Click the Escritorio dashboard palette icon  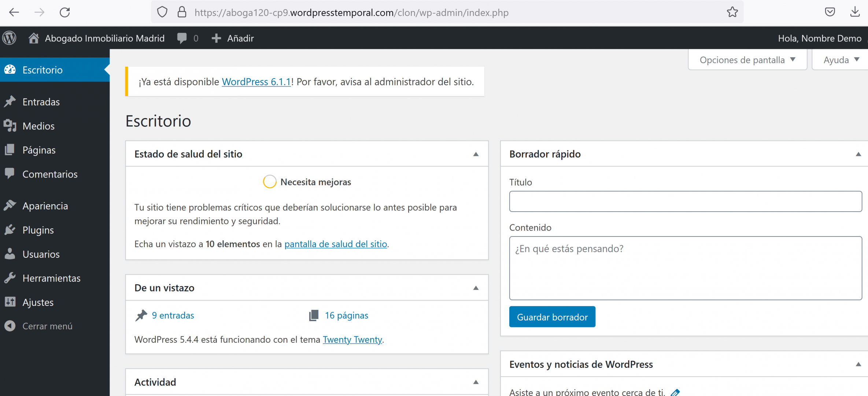point(10,70)
